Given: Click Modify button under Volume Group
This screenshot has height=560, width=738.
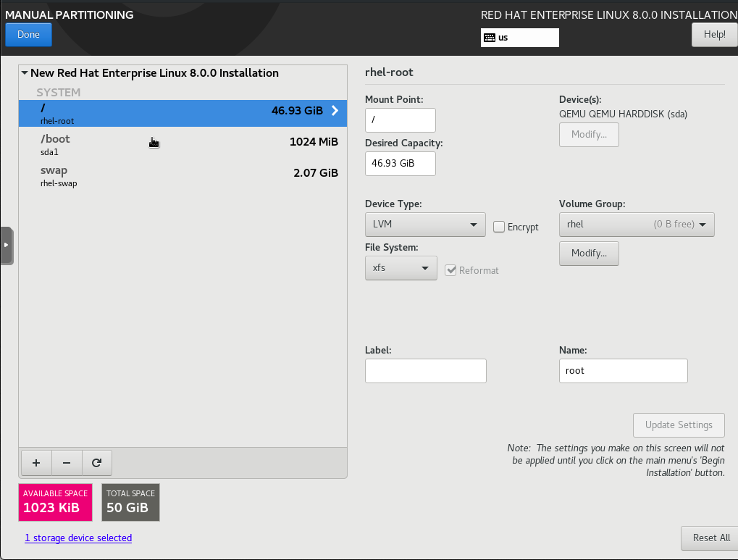Looking at the screenshot, I should [x=589, y=254].
